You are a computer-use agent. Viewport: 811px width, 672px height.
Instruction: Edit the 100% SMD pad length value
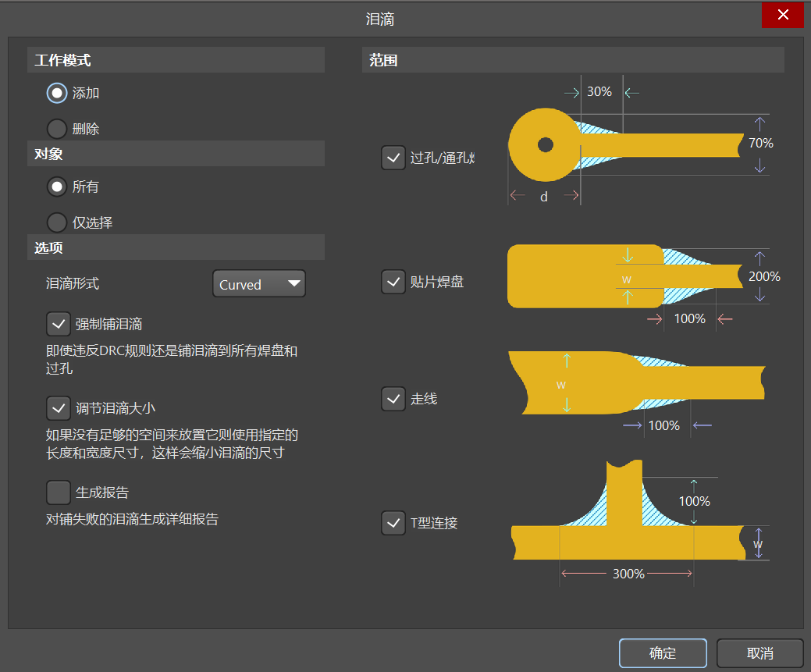(689, 318)
